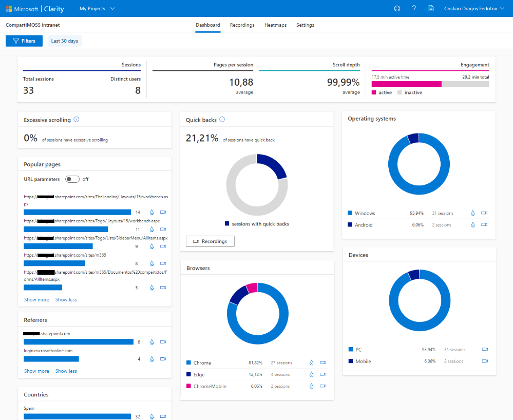Click Show more under Popular pages

[36, 299]
